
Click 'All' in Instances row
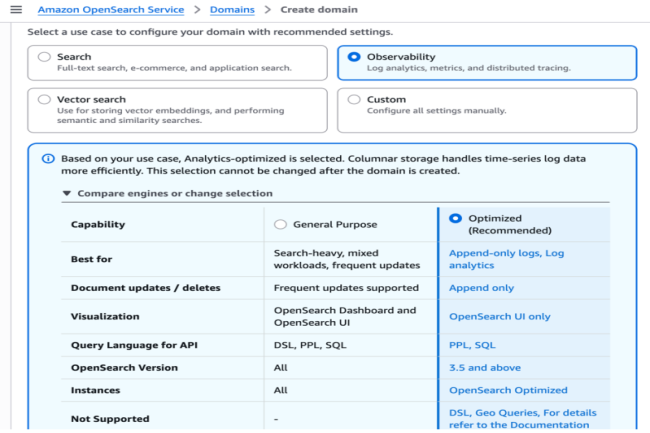pos(280,390)
